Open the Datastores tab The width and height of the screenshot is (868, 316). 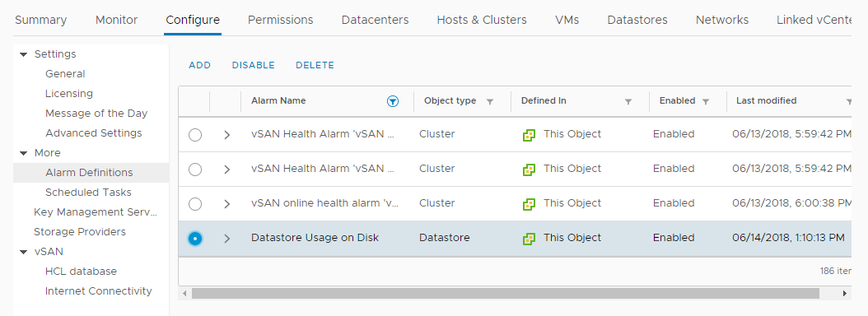pos(637,20)
